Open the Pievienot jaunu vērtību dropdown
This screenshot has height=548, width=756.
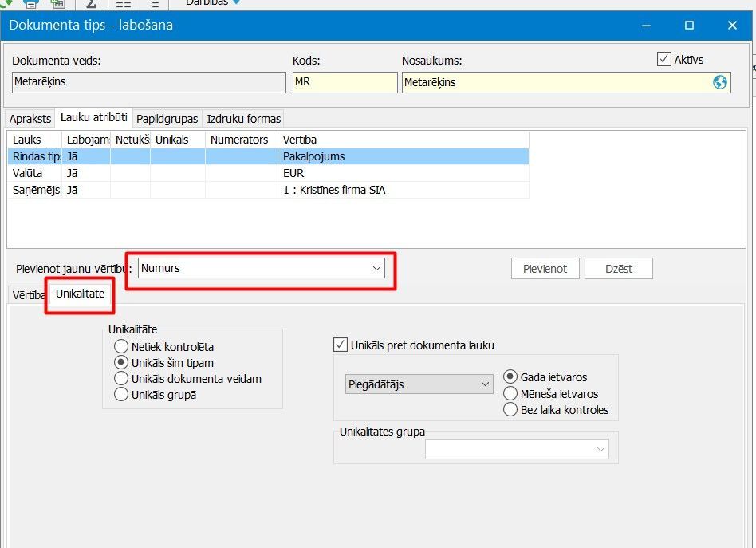pos(377,268)
